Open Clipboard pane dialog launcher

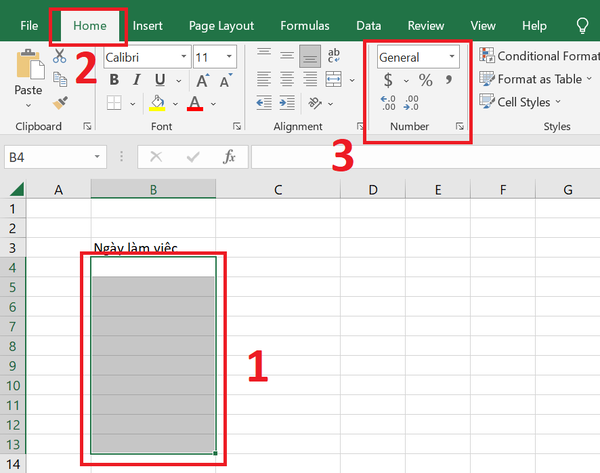(87, 126)
